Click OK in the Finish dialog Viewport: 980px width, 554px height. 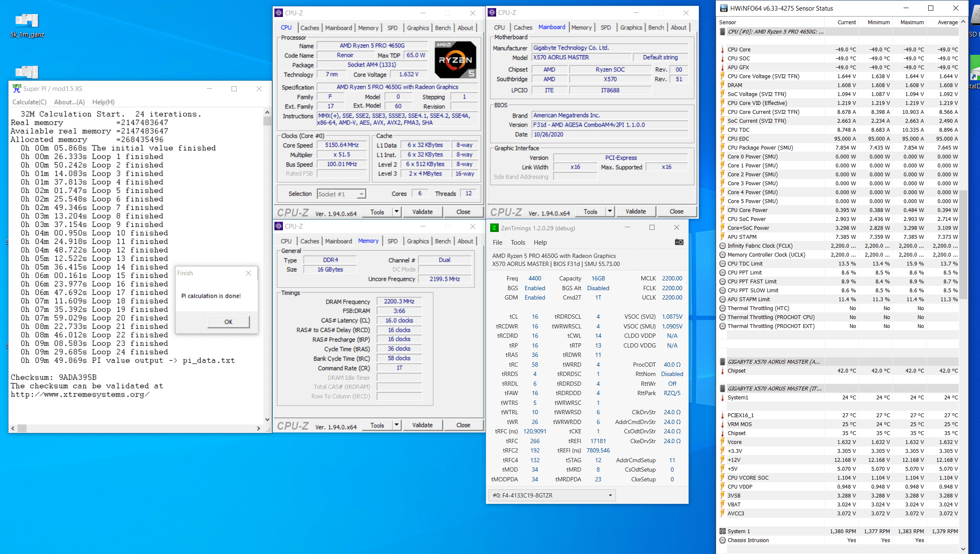(x=229, y=322)
